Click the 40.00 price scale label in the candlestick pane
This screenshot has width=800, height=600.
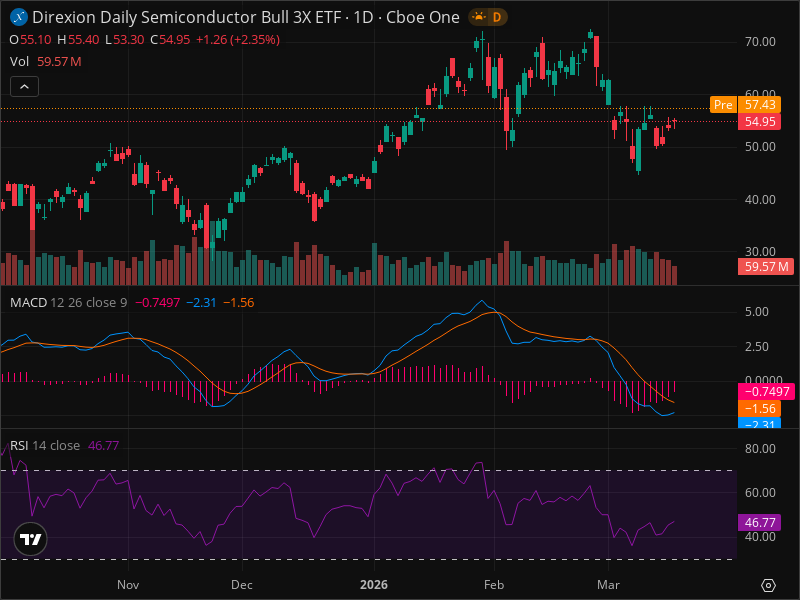point(760,199)
